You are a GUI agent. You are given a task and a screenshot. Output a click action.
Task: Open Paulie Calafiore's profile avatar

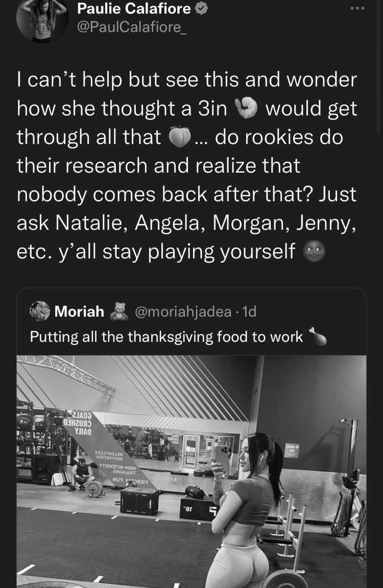click(x=42, y=19)
